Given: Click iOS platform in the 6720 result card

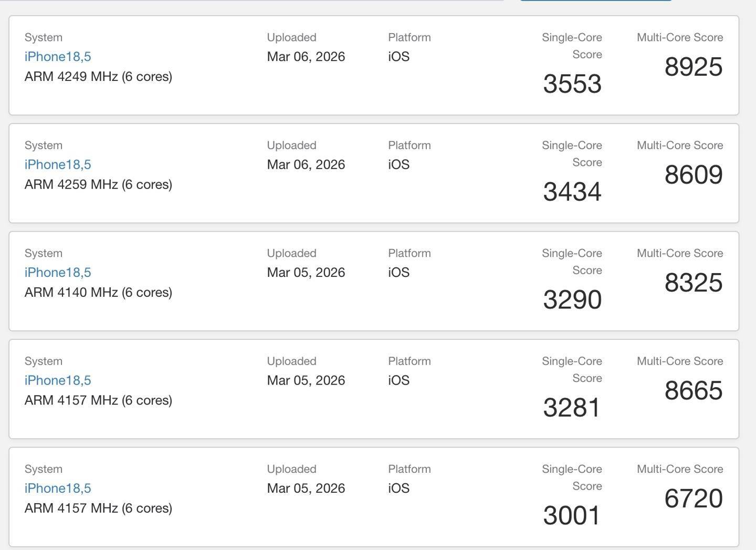Looking at the screenshot, I should click(x=398, y=488).
